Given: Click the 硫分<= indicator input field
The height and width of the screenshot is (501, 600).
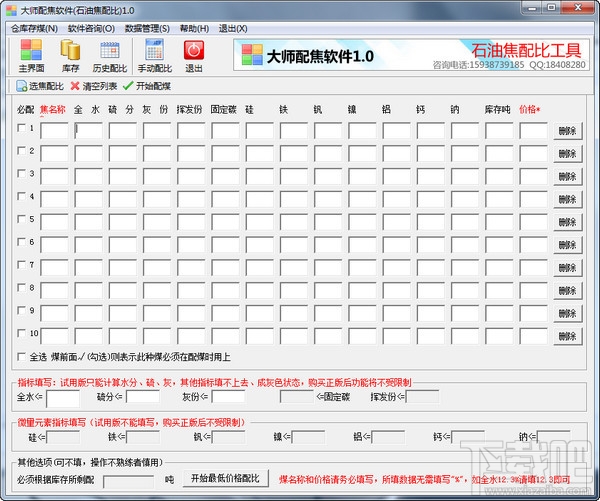Looking at the screenshot, I should [x=143, y=397].
